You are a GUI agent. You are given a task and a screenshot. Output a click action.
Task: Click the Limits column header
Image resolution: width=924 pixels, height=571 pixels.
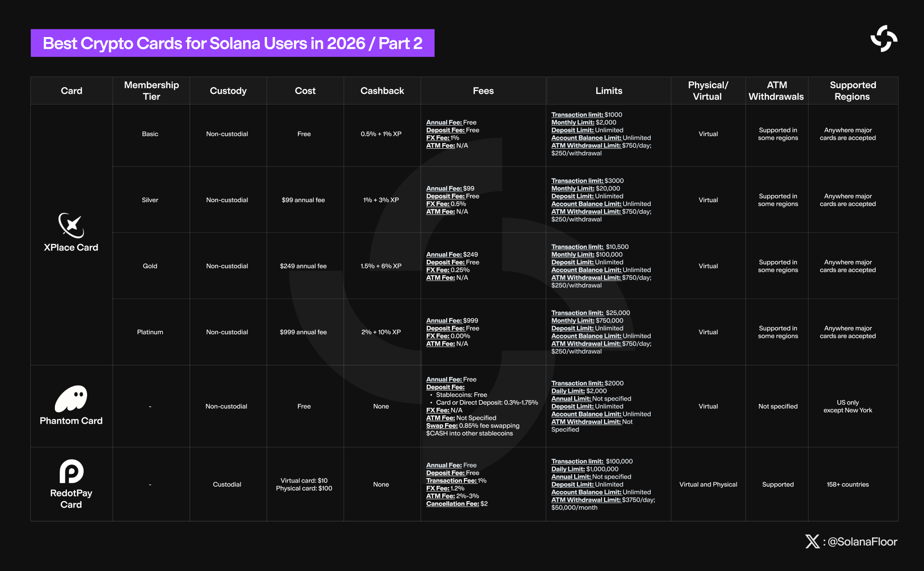point(609,91)
